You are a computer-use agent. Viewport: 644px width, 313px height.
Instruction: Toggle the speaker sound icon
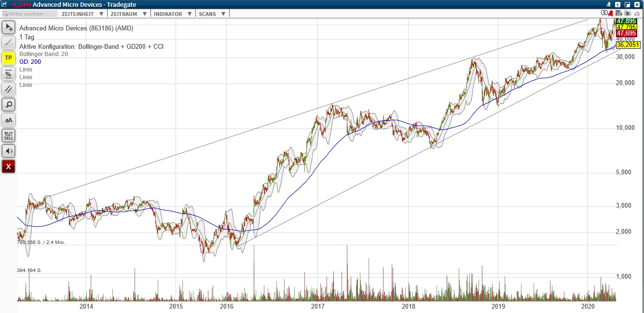[9, 151]
